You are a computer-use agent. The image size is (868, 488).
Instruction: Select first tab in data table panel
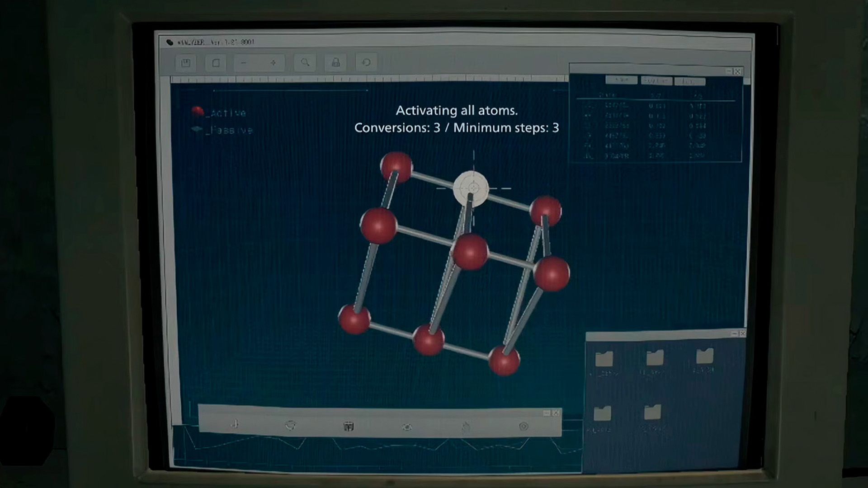click(621, 80)
